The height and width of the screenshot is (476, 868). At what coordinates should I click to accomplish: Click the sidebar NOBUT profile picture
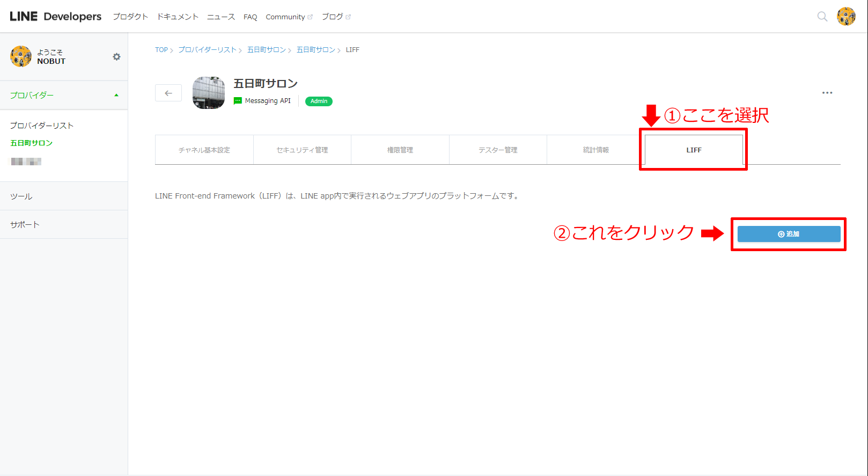(21, 56)
